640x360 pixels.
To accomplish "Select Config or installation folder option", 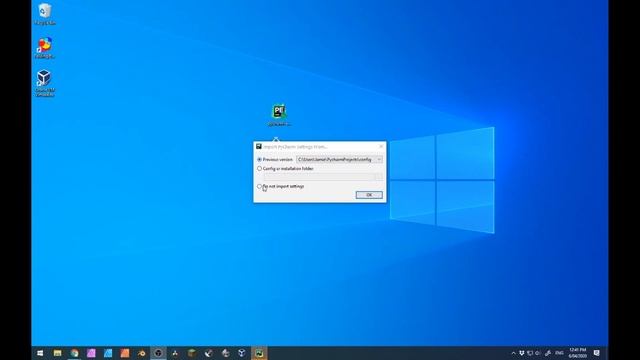I will coord(260,169).
